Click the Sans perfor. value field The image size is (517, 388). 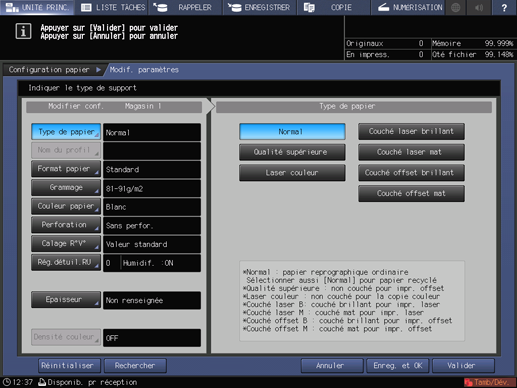point(152,226)
